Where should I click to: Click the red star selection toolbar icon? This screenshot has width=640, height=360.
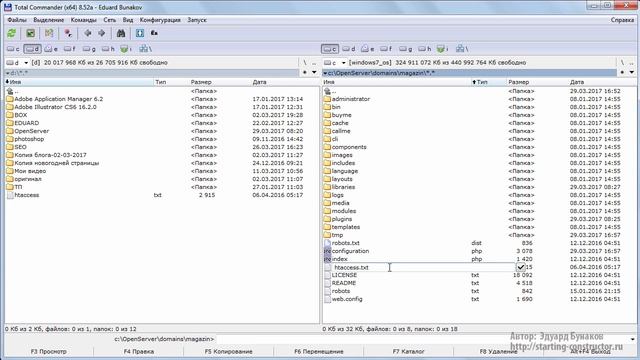pos(68,33)
